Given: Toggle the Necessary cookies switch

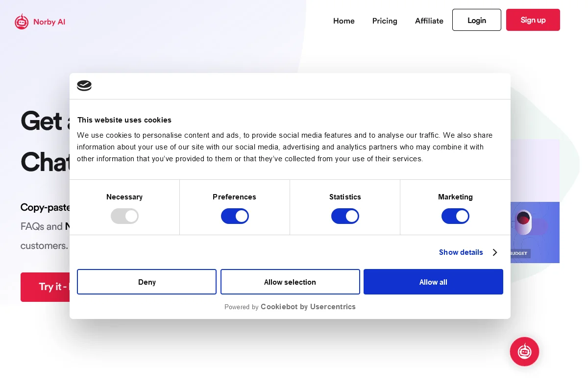Looking at the screenshot, I should click(124, 216).
